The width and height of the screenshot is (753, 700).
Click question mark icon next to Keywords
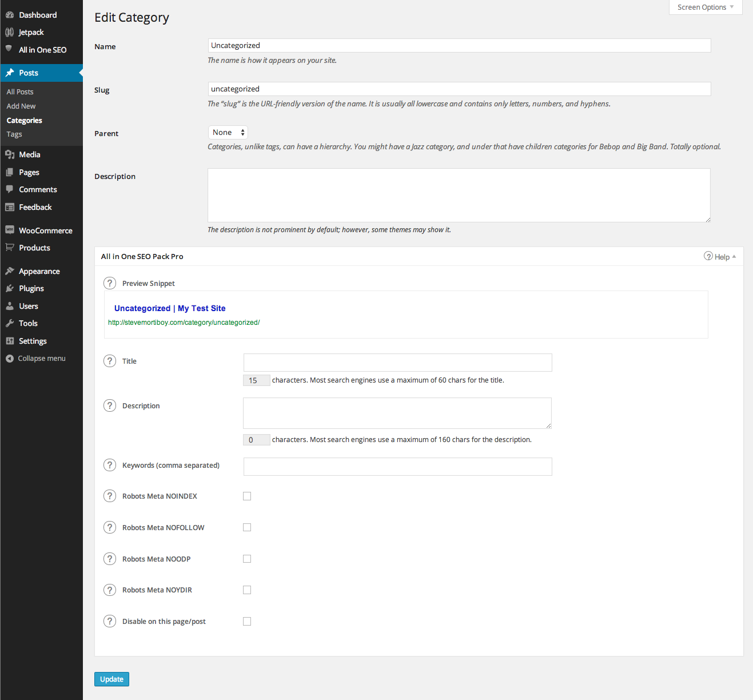pyautogui.click(x=110, y=465)
